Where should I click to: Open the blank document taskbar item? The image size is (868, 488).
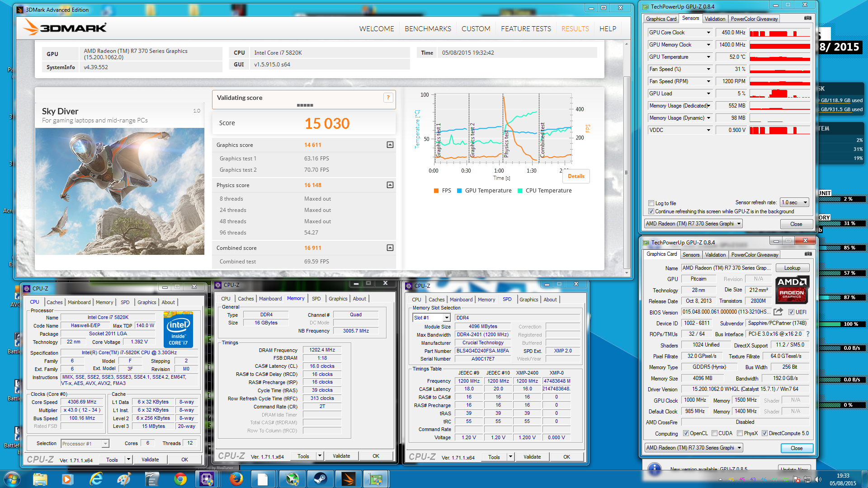coord(263,479)
